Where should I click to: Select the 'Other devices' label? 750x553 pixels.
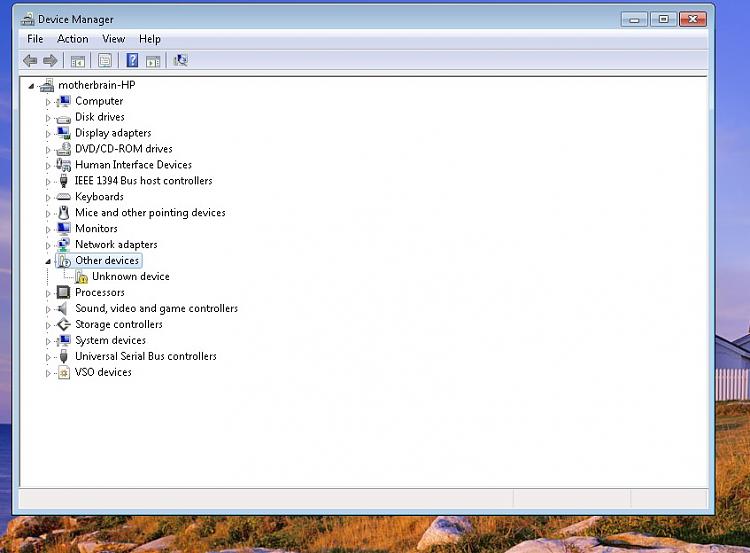(x=107, y=261)
